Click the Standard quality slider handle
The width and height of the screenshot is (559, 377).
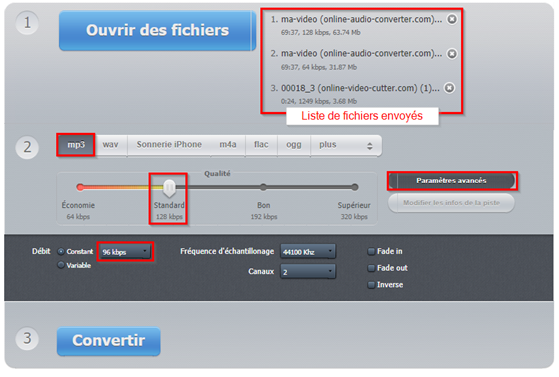(169, 188)
